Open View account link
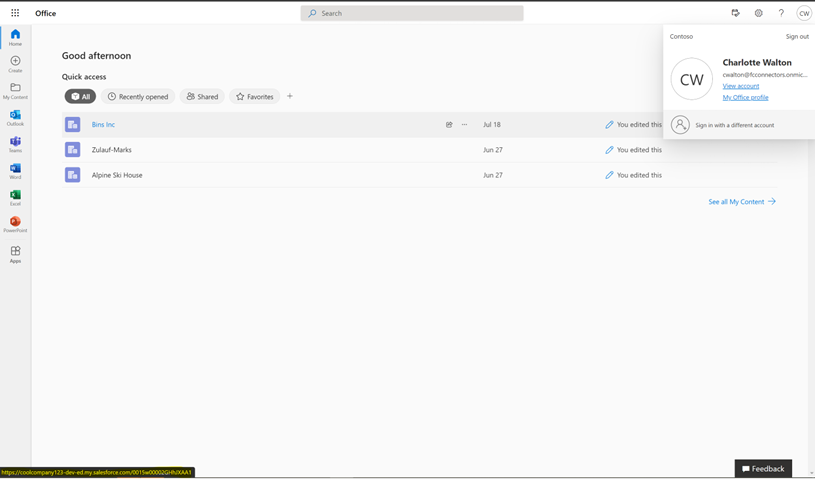This screenshot has height=479, width=815. click(741, 86)
